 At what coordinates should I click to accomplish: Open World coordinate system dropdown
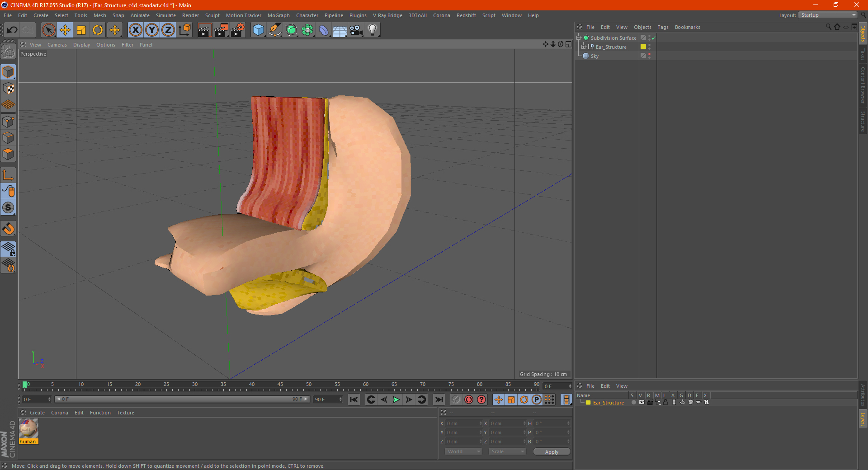pyautogui.click(x=463, y=451)
